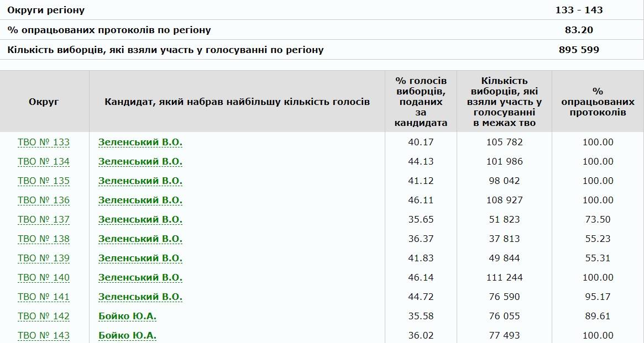Click Зеленський В.О. in ТВО № 140 row
The image size is (644, 343).
point(140,278)
